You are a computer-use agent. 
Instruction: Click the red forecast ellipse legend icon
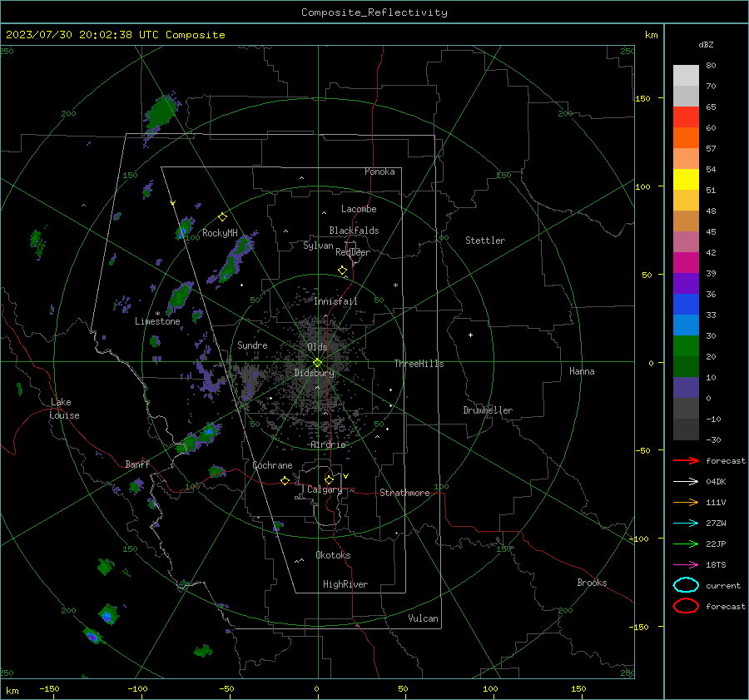pyautogui.click(x=686, y=606)
